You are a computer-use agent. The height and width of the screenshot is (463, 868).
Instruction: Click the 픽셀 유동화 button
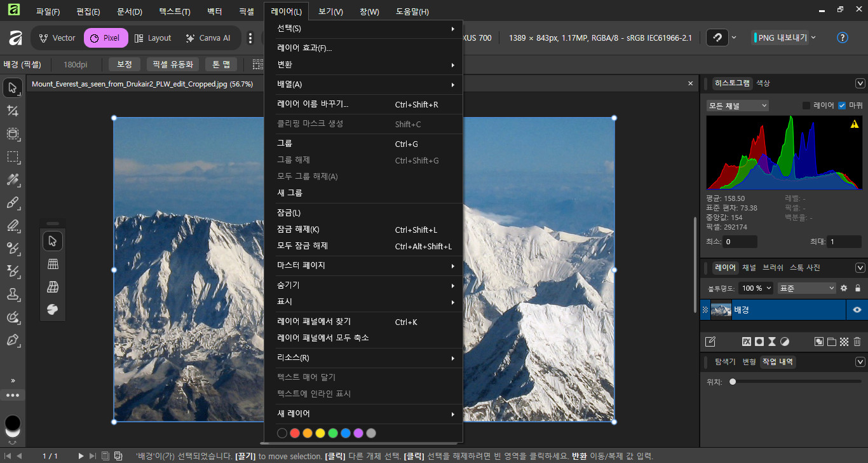coord(173,64)
